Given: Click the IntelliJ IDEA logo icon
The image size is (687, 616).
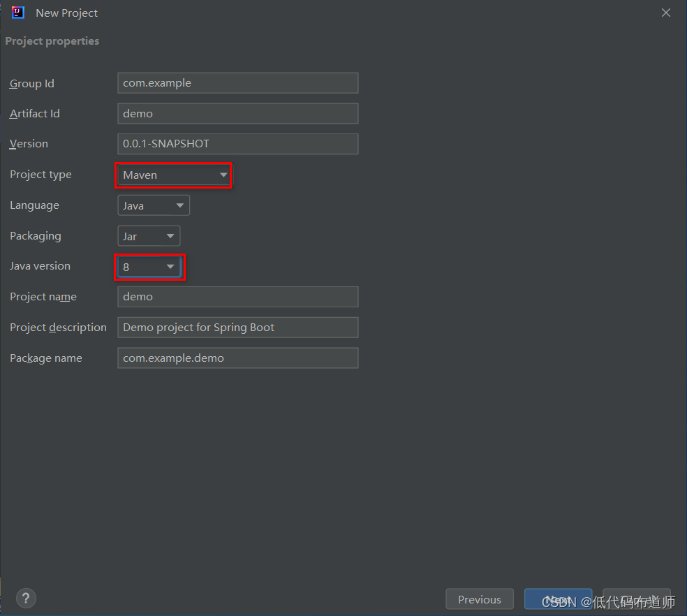Looking at the screenshot, I should (18, 13).
